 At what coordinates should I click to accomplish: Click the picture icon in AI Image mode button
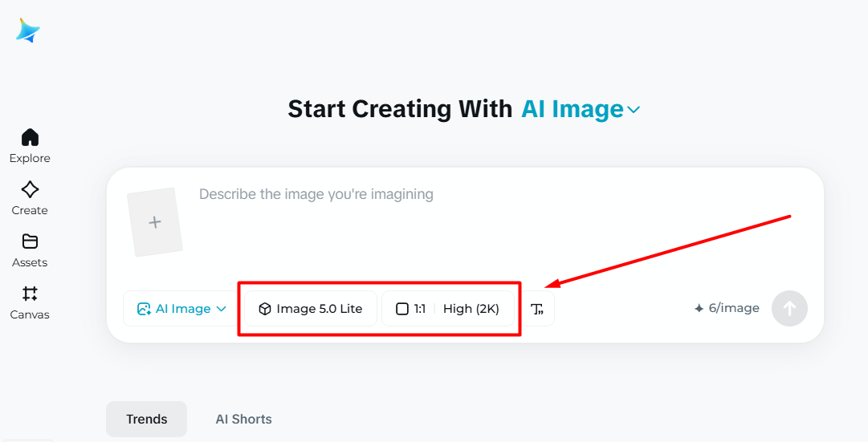tap(145, 309)
